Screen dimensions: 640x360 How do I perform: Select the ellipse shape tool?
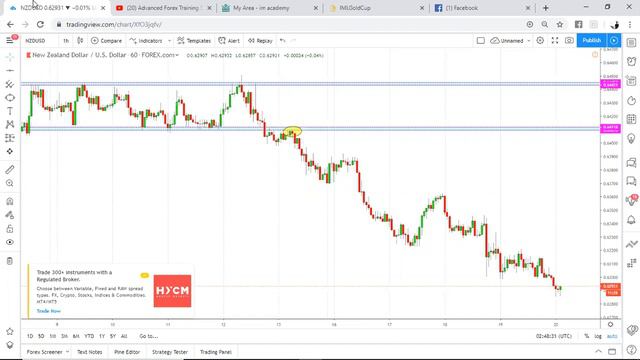click(x=10, y=98)
